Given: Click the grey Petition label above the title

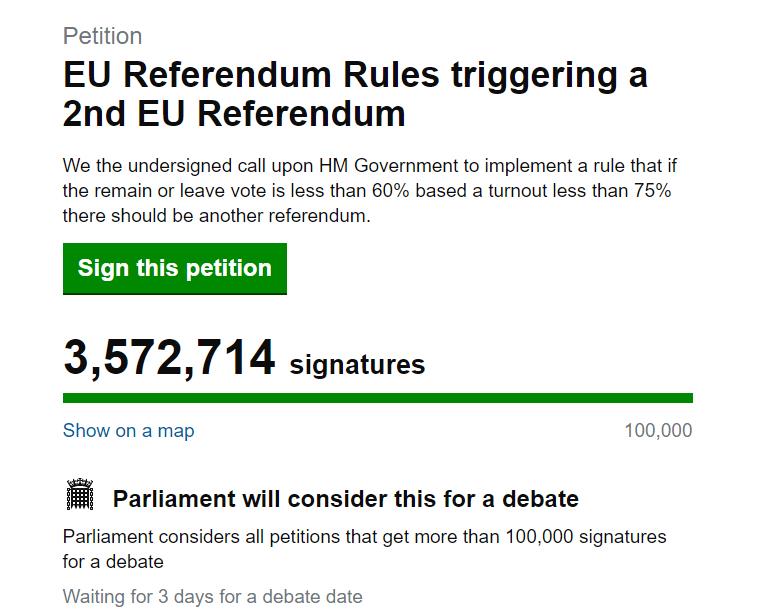Looking at the screenshot, I should coord(102,36).
